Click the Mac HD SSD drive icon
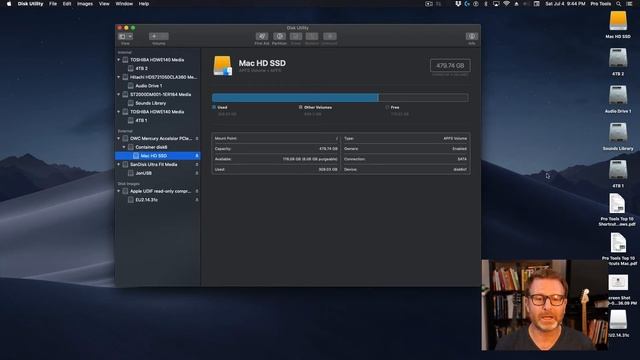This screenshot has height=360, width=640. [x=222, y=66]
